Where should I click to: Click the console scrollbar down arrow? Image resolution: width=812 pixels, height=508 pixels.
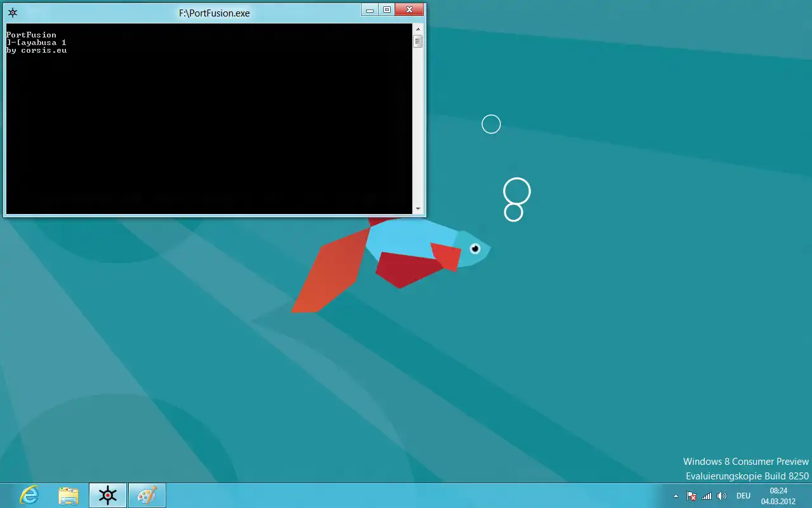coord(417,209)
